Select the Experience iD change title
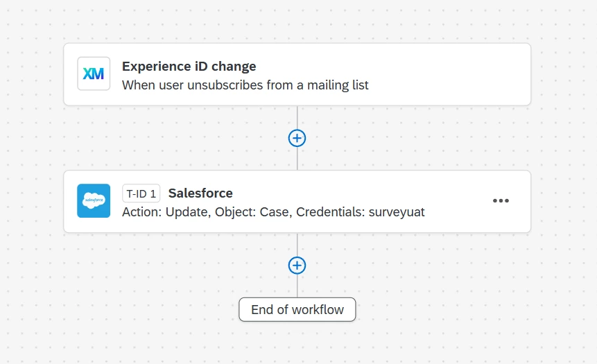The height and width of the screenshot is (364, 597). [x=189, y=67]
